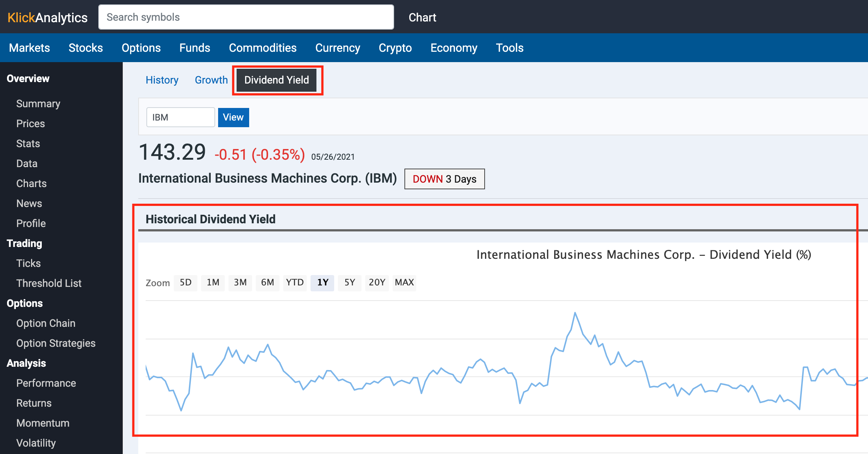This screenshot has height=454, width=868.
Task: Open the Chart link in the header
Action: click(422, 17)
